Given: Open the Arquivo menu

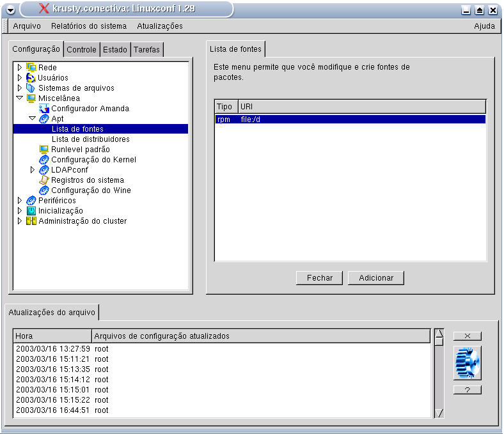Looking at the screenshot, I should (27, 26).
